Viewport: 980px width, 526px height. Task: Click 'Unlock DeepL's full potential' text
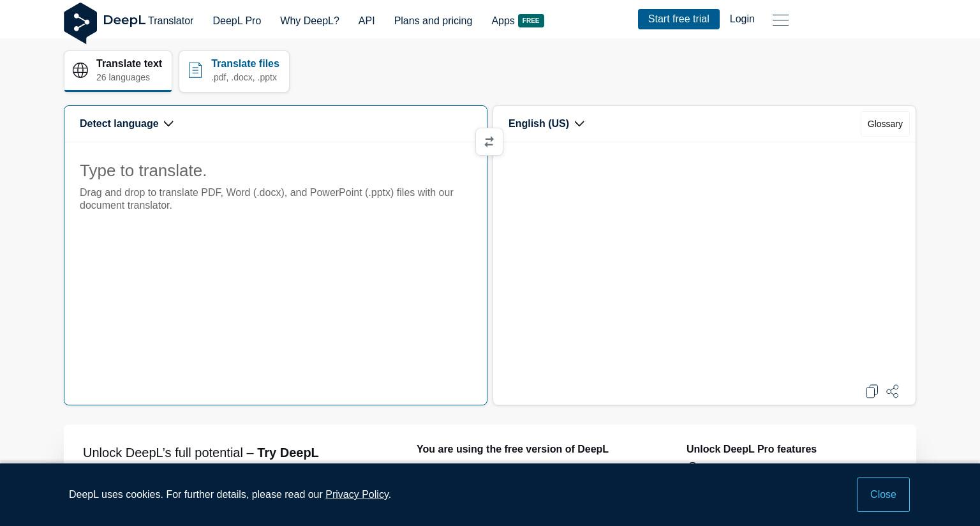click(200, 453)
